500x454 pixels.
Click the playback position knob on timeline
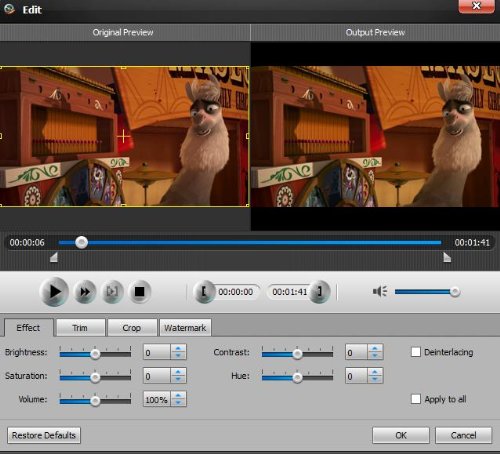81,242
